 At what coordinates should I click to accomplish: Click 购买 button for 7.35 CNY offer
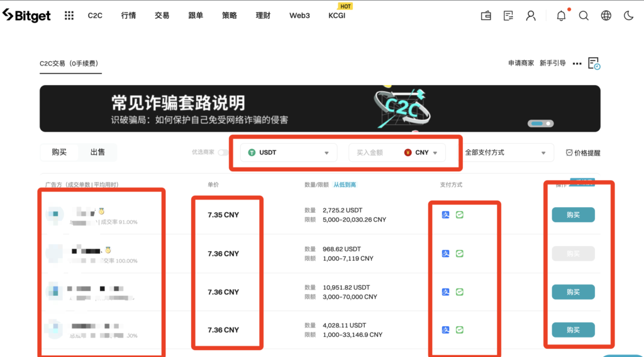573,215
